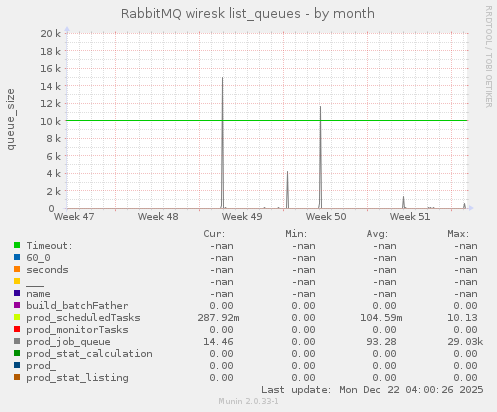
Task: Click the prod_job_queue max value 29.03k
Action: click(x=465, y=342)
